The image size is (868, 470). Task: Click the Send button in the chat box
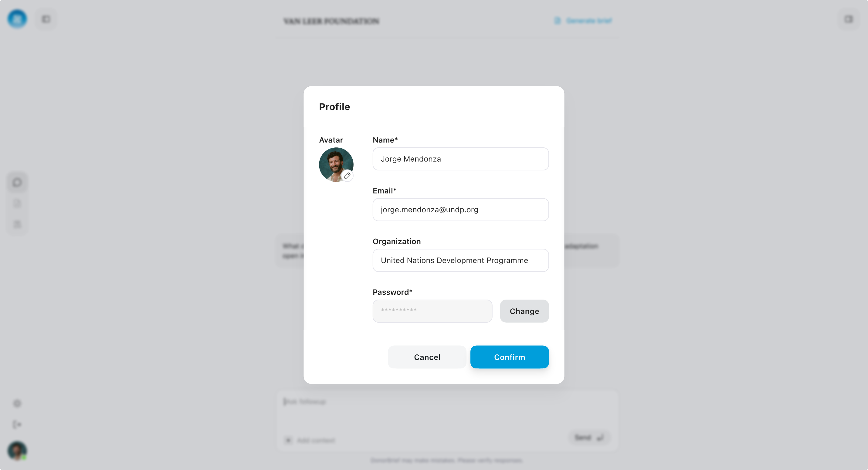tap(589, 437)
